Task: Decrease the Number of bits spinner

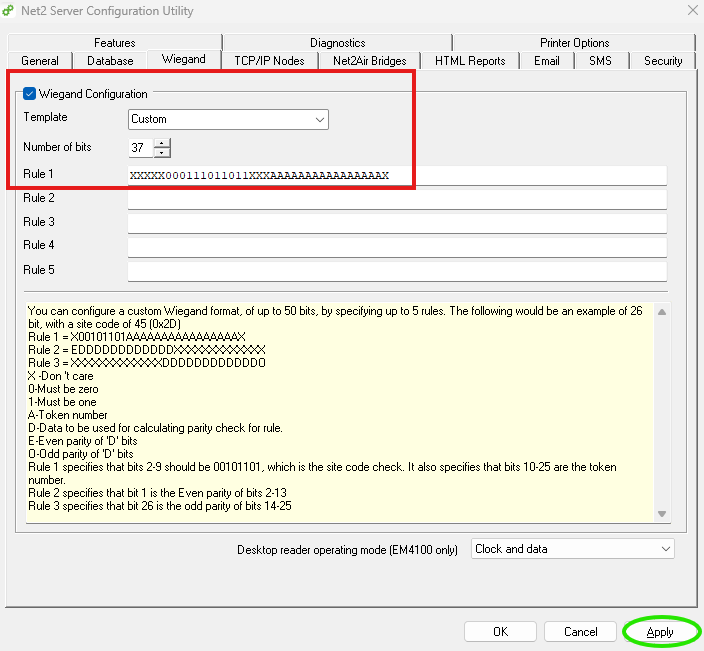Action: [162, 153]
